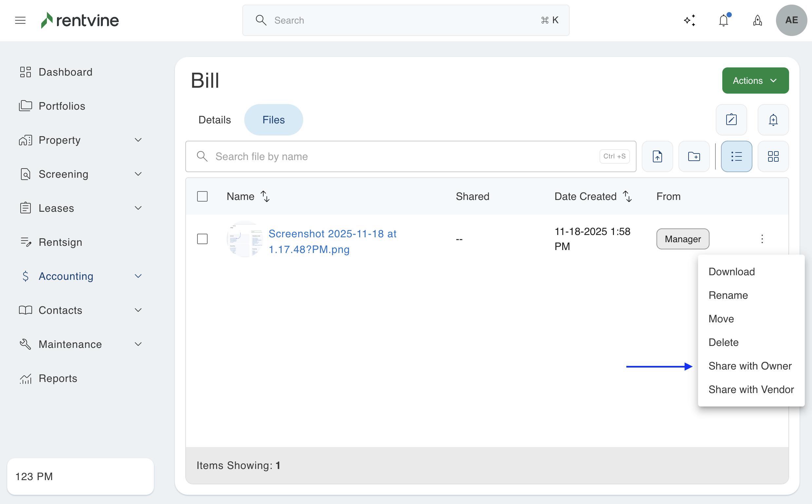
Task: Click the upload file icon
Action: click(x=657, y=156)
